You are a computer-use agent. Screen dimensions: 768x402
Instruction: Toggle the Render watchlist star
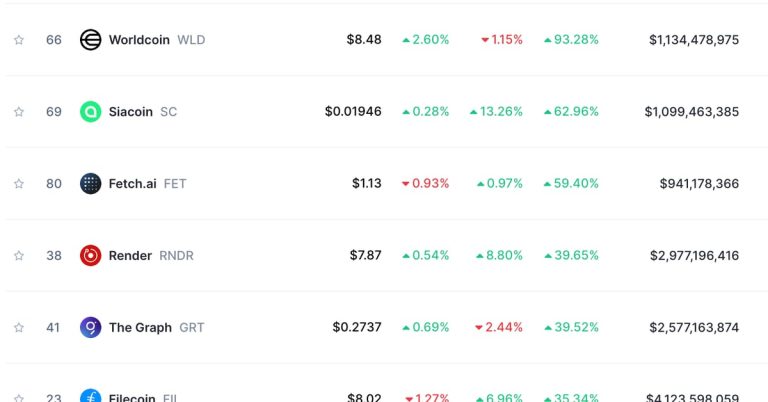click(x=19, y=256)
